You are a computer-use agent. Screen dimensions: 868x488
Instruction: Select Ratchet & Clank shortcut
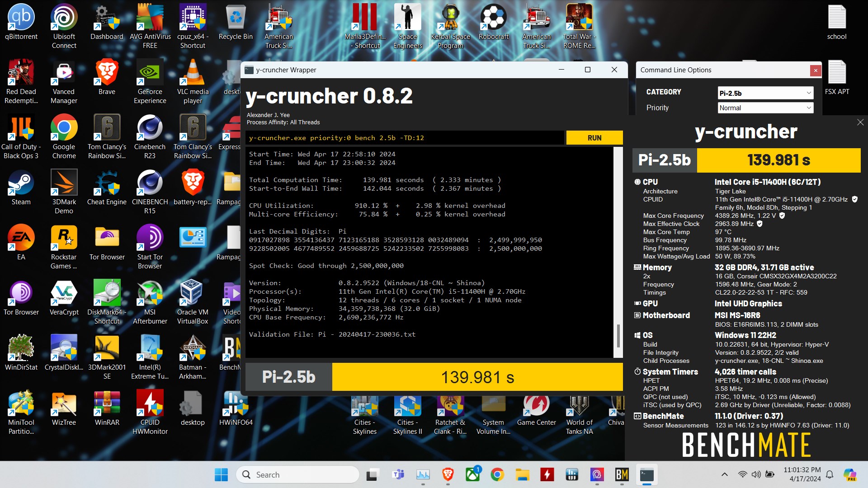click(450, 415)
